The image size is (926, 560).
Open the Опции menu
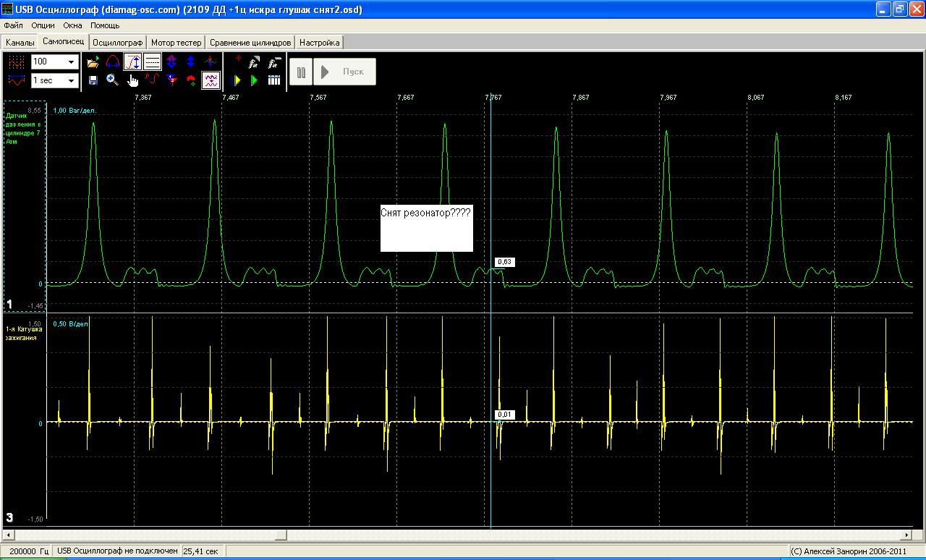pos(43,25)
